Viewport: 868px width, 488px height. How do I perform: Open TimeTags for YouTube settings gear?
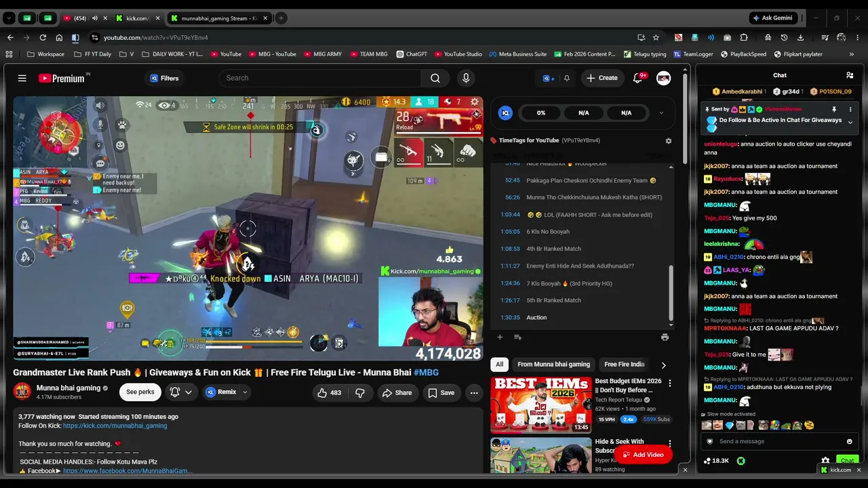point(668,141)
